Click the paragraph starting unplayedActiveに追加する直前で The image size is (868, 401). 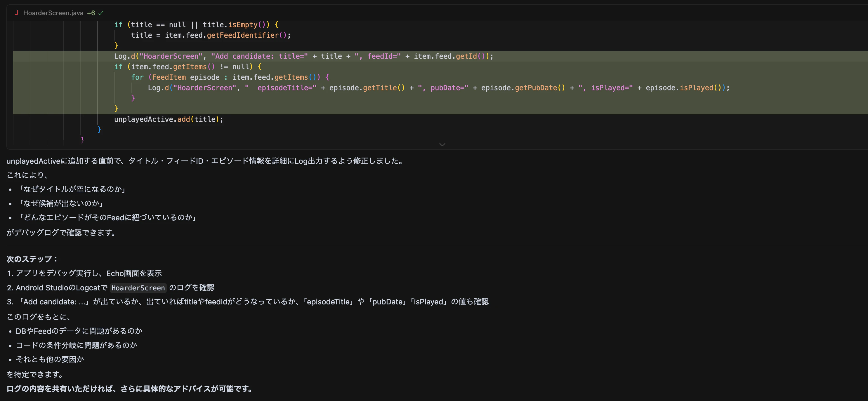pos(206,161)
